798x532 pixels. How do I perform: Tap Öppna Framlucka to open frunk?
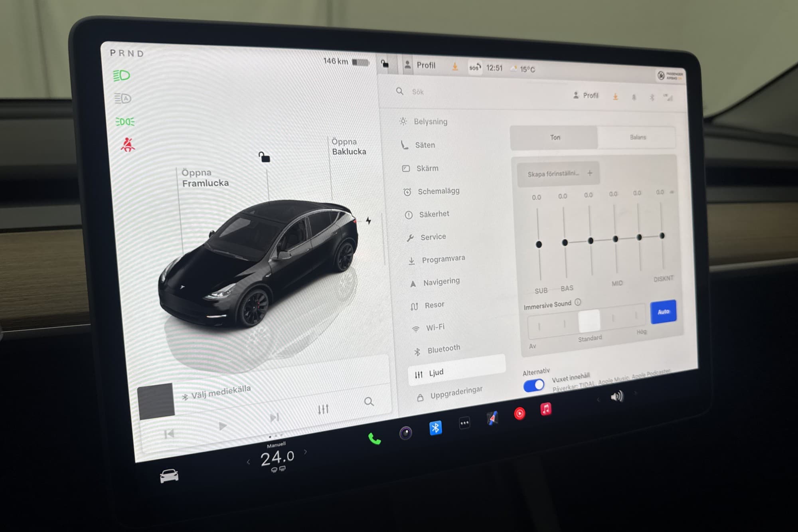point(205,178)
